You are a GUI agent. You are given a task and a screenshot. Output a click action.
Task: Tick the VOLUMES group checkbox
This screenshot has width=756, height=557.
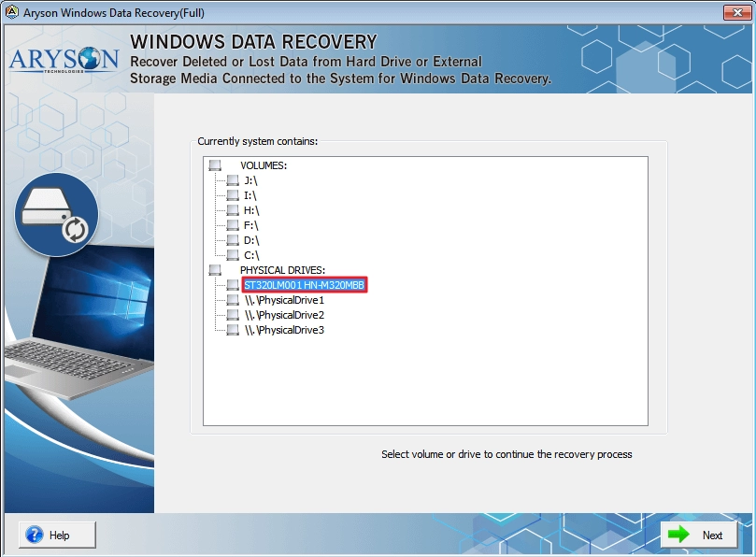[215, 165]
